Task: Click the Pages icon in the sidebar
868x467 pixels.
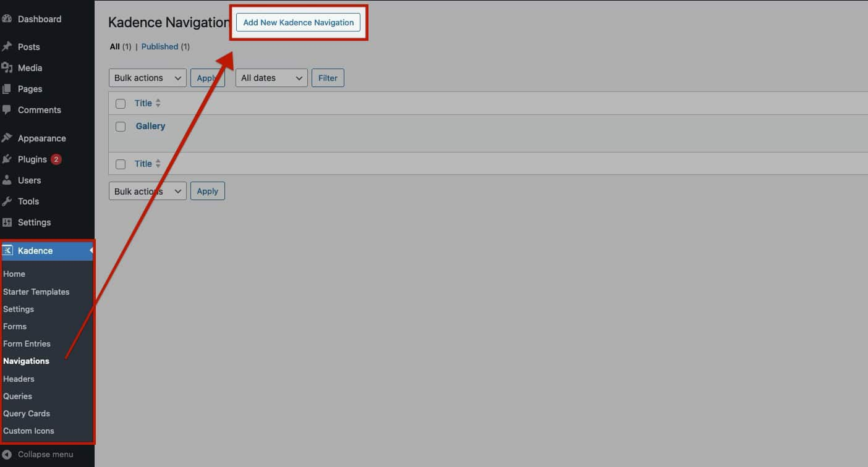Action: coord(9,88)
